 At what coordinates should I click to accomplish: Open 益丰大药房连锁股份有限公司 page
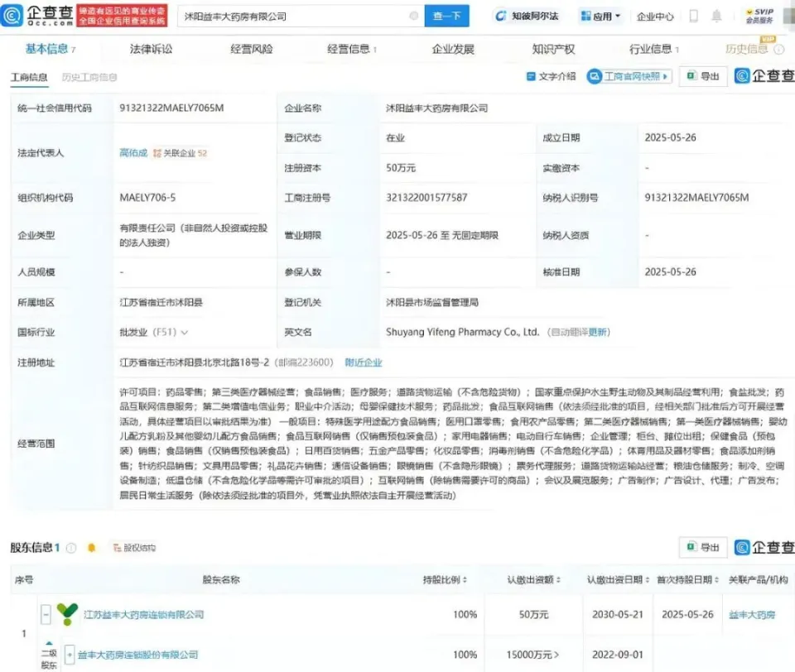click(x=138, y=655)
